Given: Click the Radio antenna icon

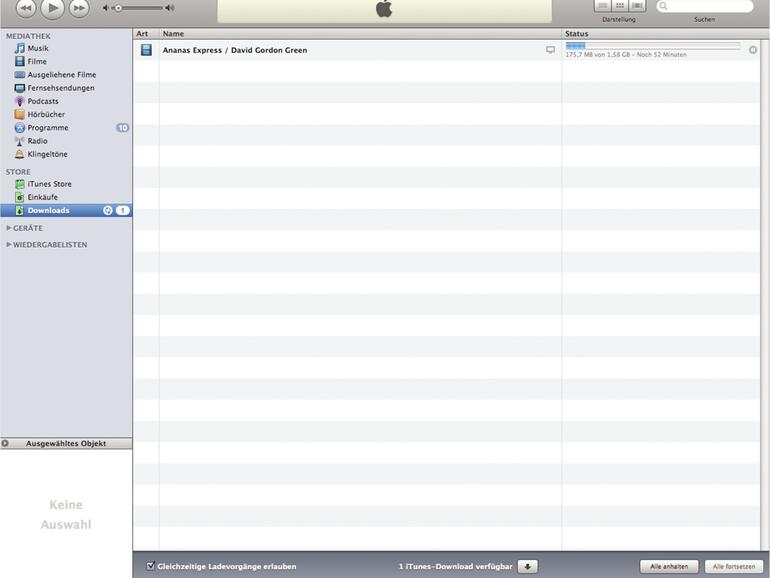Looking at the screenshot, I should pos(20,141).
